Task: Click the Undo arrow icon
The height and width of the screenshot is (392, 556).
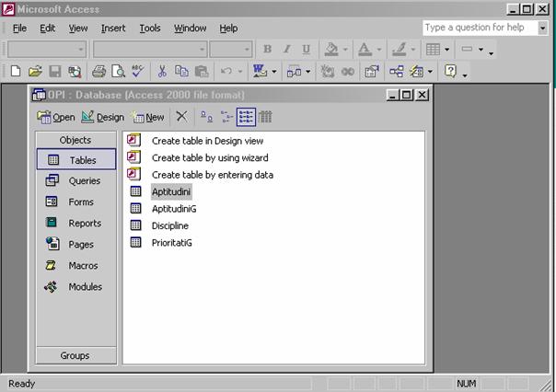Action: tap(226, 71)
